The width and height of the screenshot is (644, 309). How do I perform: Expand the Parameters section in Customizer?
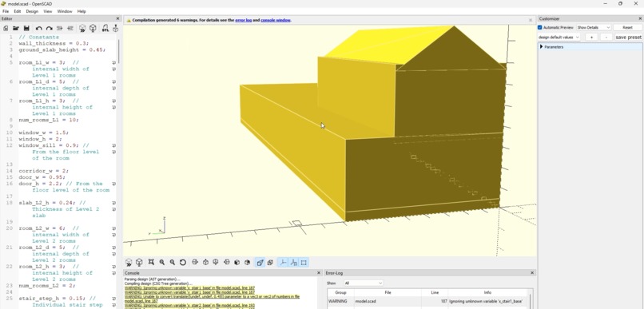[x=541, y=47]
